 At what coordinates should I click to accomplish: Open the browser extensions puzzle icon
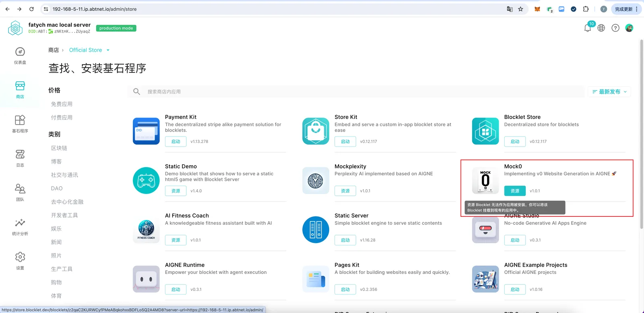tap(586, 9)
